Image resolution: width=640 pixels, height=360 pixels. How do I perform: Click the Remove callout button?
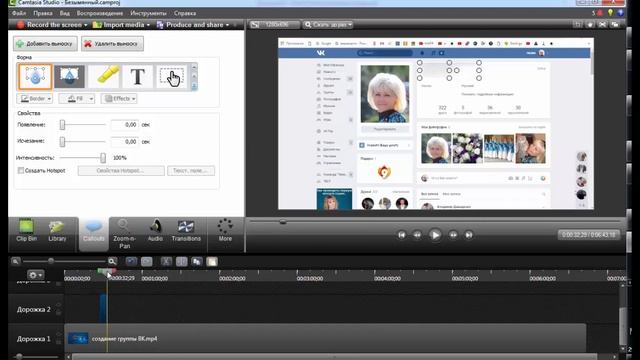pos(112,44)
